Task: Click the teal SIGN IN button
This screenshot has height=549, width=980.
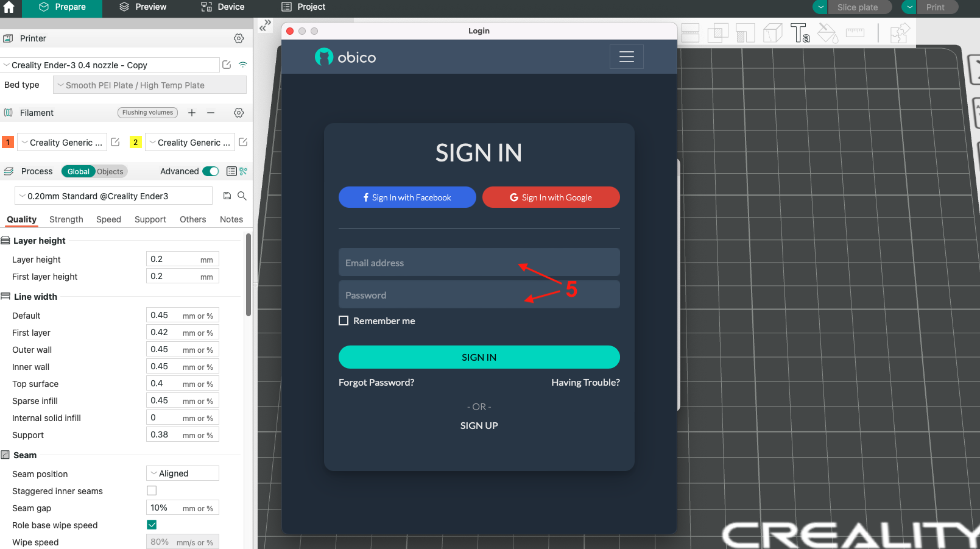Action: 479,357
